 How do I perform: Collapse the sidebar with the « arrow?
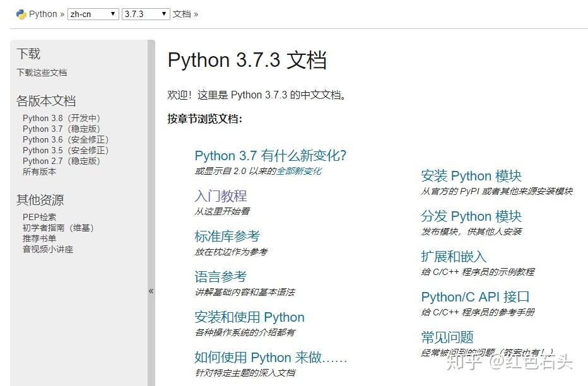[151, 291]
